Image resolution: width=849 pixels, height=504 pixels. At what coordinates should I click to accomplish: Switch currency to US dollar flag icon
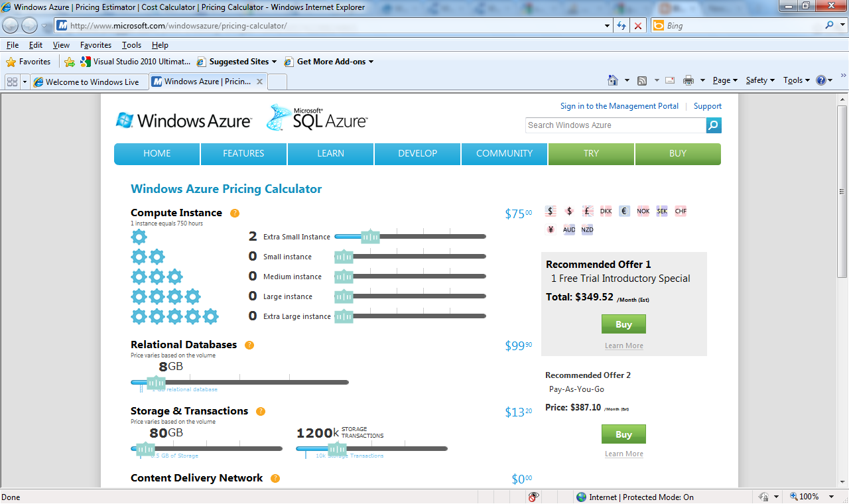pos(551,212)
